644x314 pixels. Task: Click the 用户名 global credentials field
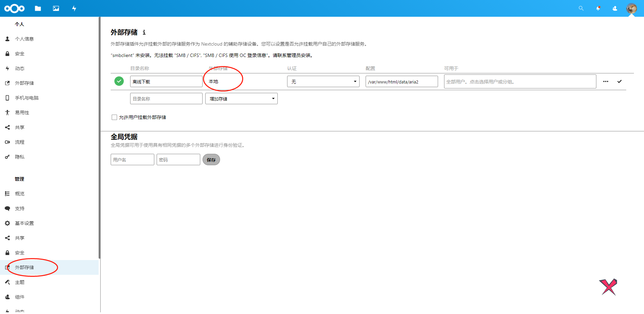click(132, 160)
